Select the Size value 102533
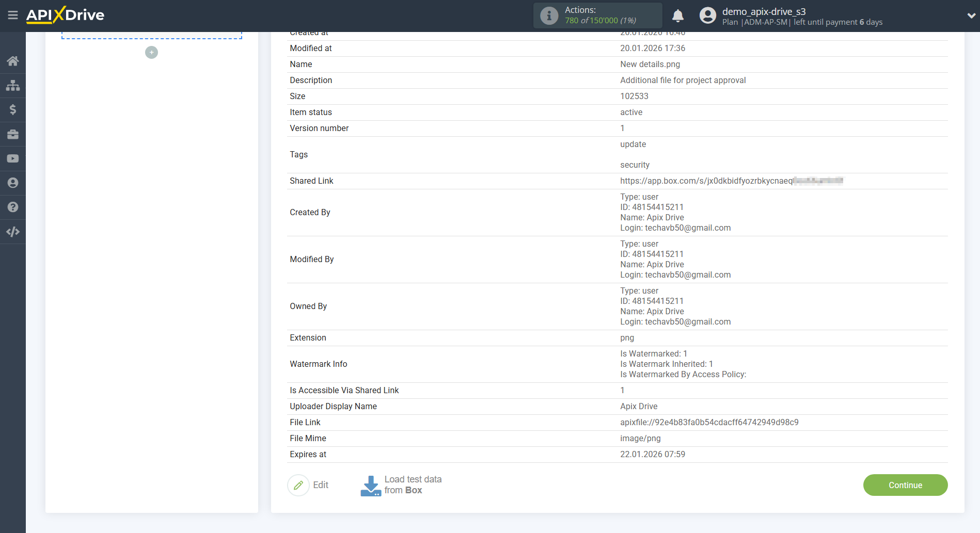 [x=634, y=96]
